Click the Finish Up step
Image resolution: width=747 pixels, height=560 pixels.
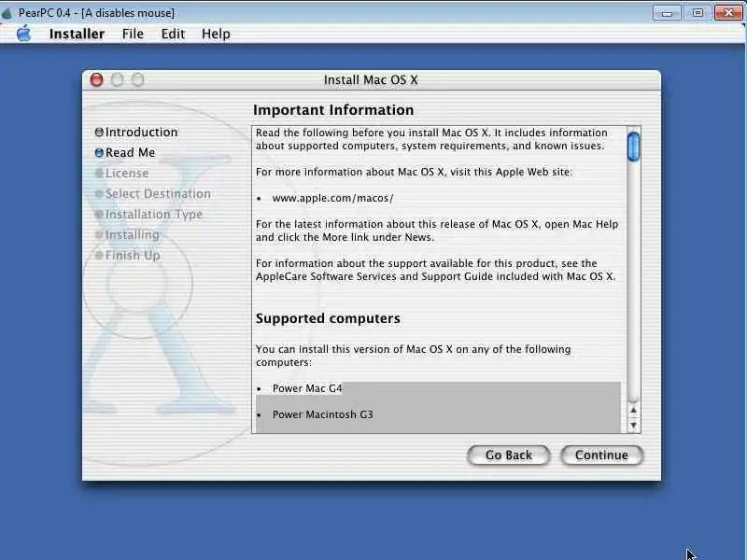click(x=133, y=255)
